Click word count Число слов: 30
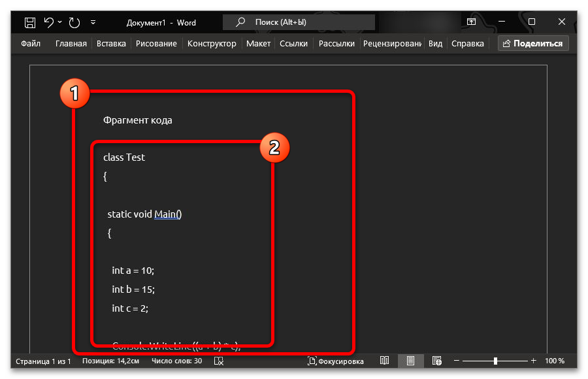Screen dimensions: 588x379 coord(176,361)
